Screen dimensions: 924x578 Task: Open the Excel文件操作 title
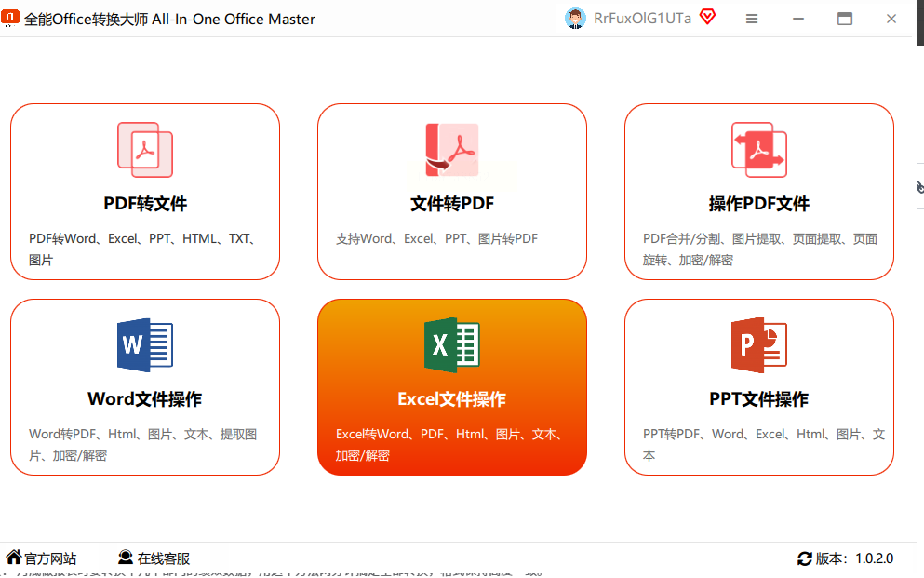point(452,399)
